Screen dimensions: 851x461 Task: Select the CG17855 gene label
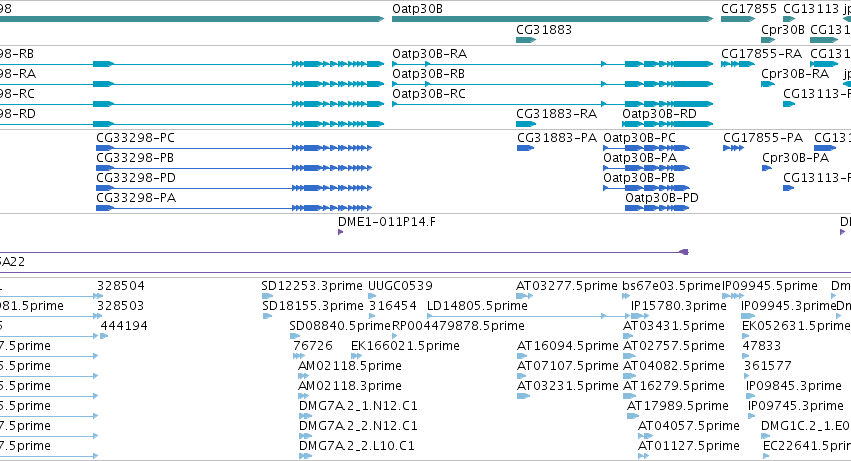click(x=749, y=9)
